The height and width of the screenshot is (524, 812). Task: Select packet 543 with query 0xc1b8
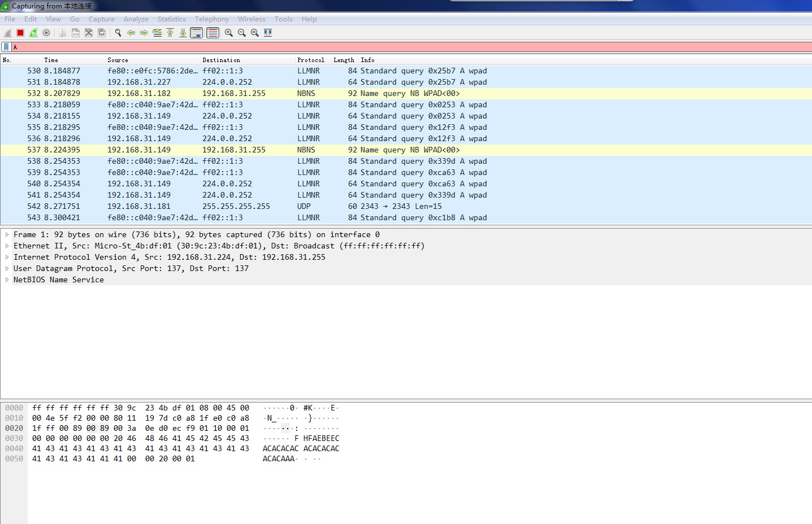click(406, 217)
